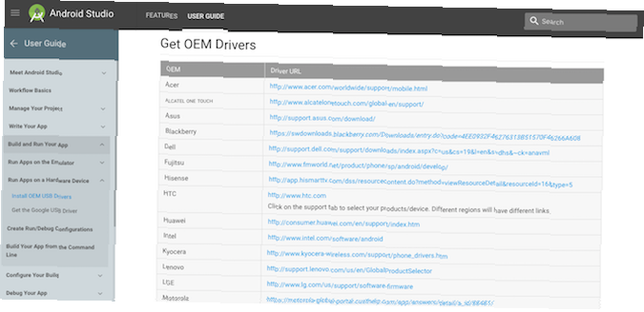Open the Blackberry swdownloads link

[424, 136]
